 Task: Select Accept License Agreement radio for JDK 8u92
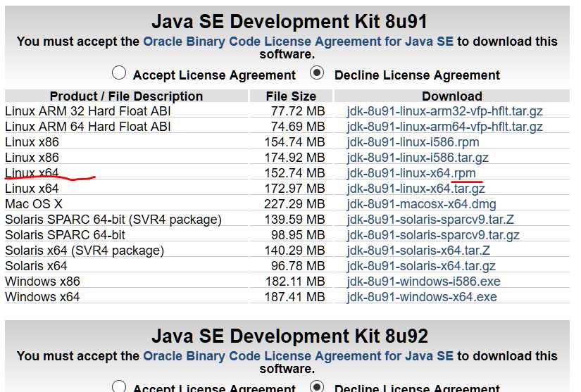118,386
